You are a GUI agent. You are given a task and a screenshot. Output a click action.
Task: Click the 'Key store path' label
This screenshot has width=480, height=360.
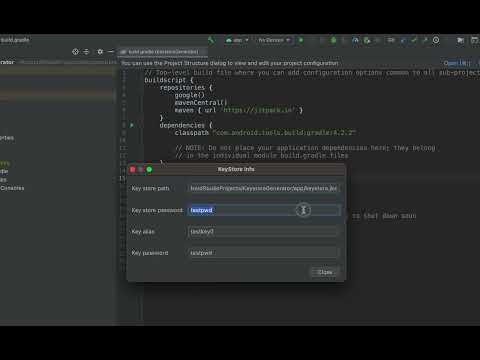pyautogui.click(x=150, y=188)
